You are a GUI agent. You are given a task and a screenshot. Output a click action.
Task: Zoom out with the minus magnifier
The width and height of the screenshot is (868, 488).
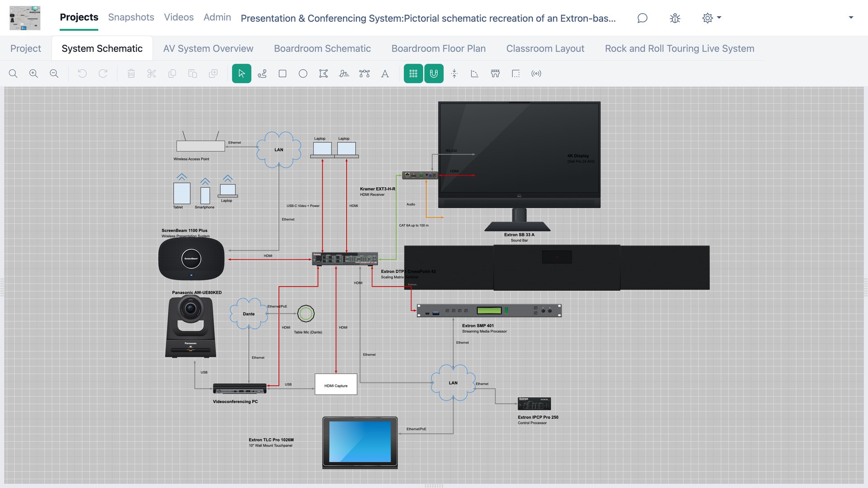click(x=54, y=74)
